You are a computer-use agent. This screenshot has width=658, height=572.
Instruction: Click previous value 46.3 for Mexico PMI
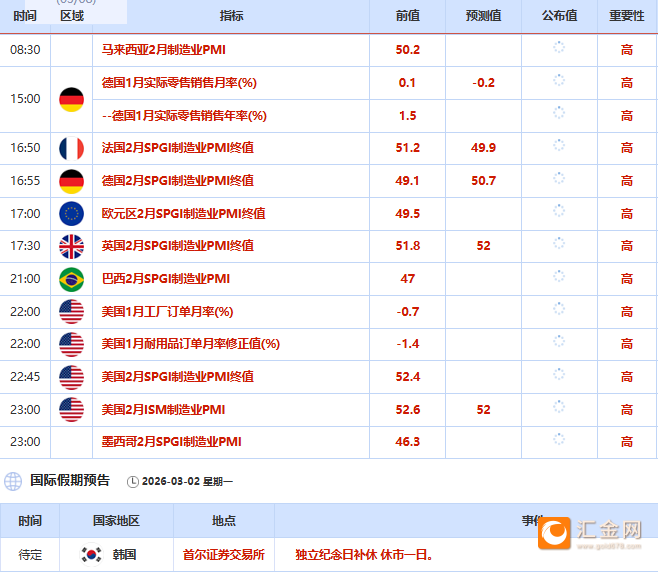(407, 442)
